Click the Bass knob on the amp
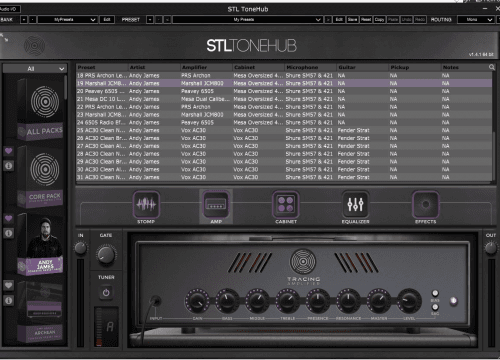Screen dimensions: 500x360 tap(227, 301)
